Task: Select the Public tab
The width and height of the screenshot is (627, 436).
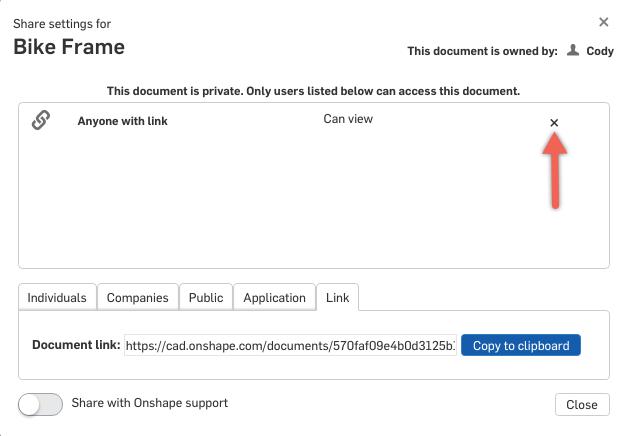Action: [206, 297]
